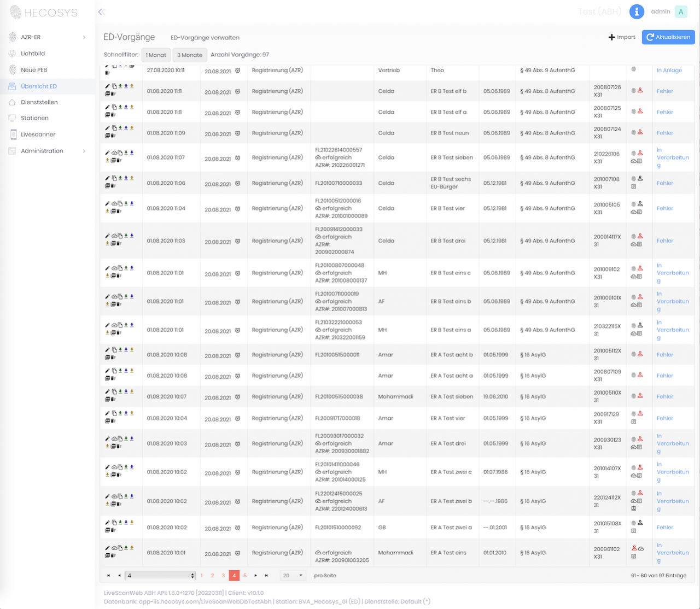Click the Import button

click(x=622, y=37)
